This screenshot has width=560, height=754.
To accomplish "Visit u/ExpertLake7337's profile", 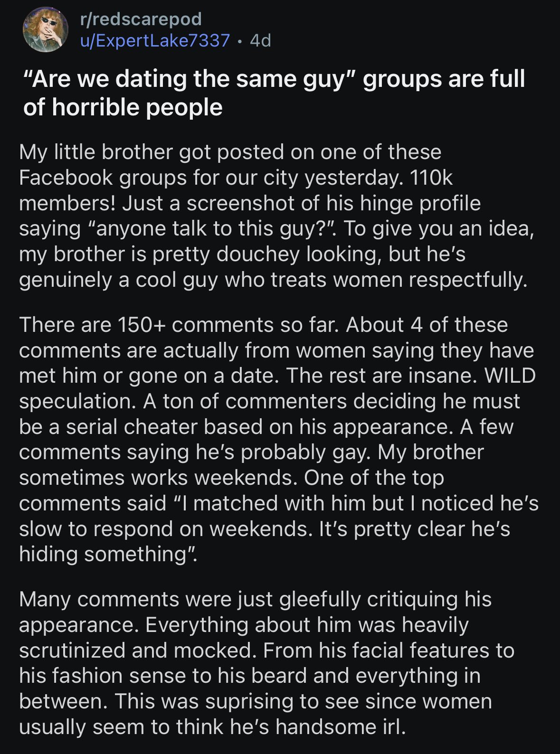I will point(155,40).
